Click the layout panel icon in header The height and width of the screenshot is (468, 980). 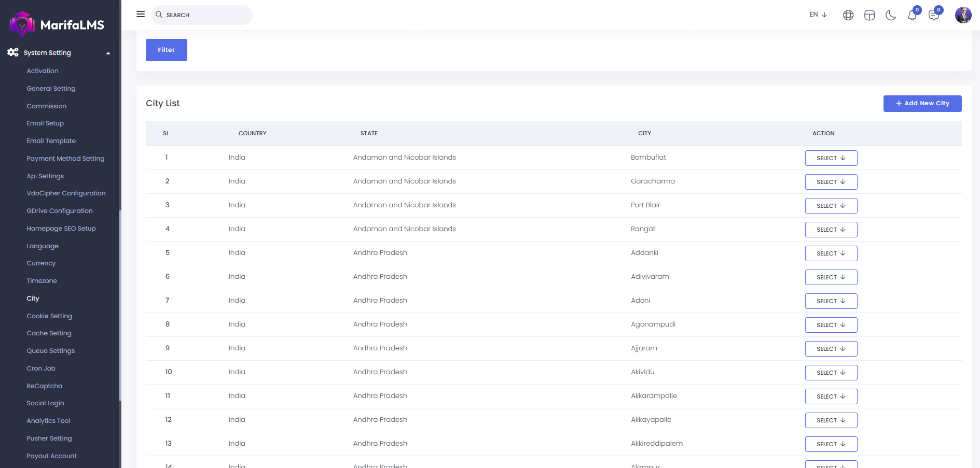pyautogui.click(x=869, y=15)
